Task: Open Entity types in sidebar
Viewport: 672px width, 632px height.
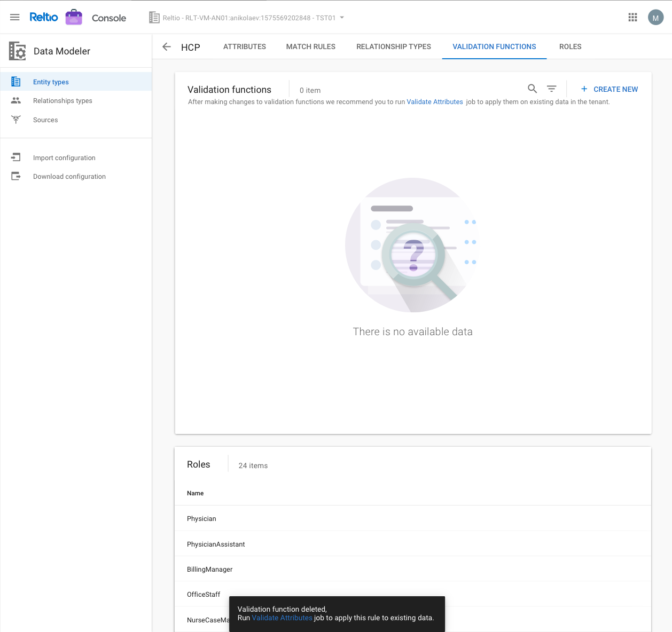Action: pyautogui.click(x=76, y=82)
